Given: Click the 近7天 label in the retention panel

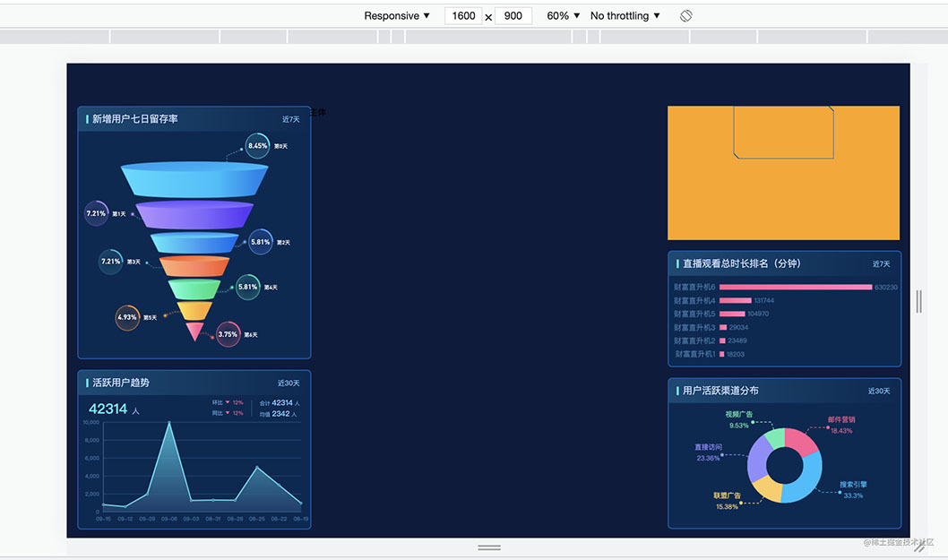Looking at the screenshot, I should [291, 119].
